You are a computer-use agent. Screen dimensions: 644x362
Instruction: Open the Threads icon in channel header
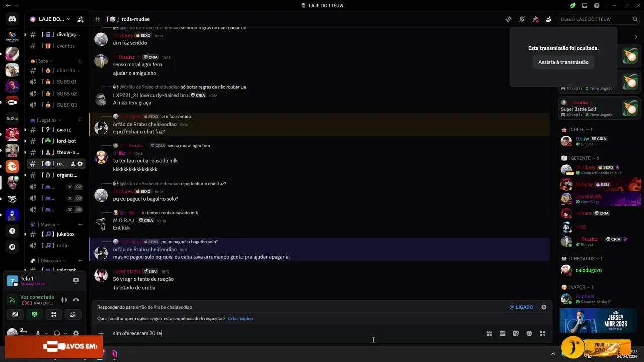click(509, 19)
